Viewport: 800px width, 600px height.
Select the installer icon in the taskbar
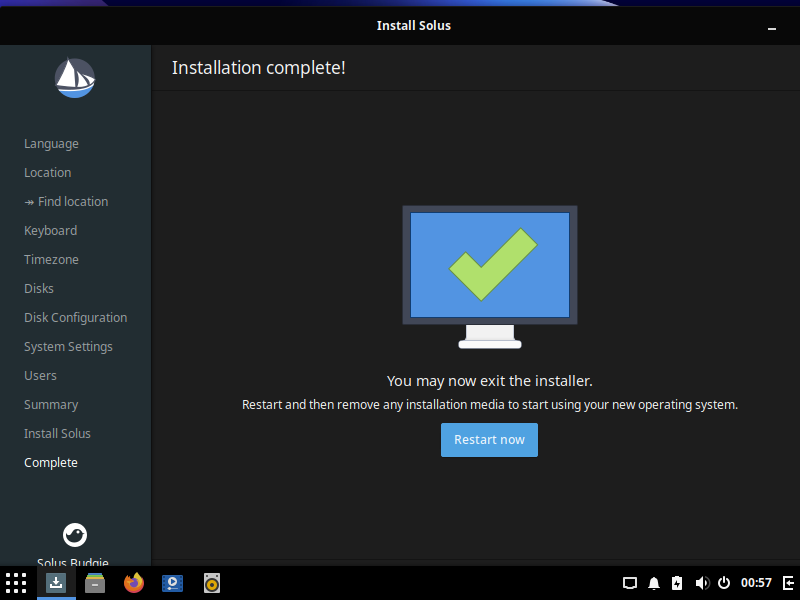pos(56,583)
